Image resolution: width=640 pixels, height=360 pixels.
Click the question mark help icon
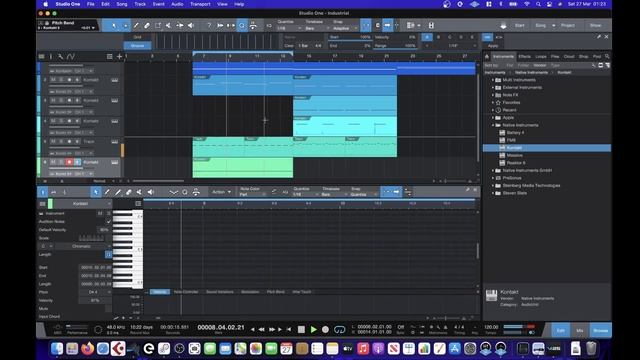(x=209, y=25)
